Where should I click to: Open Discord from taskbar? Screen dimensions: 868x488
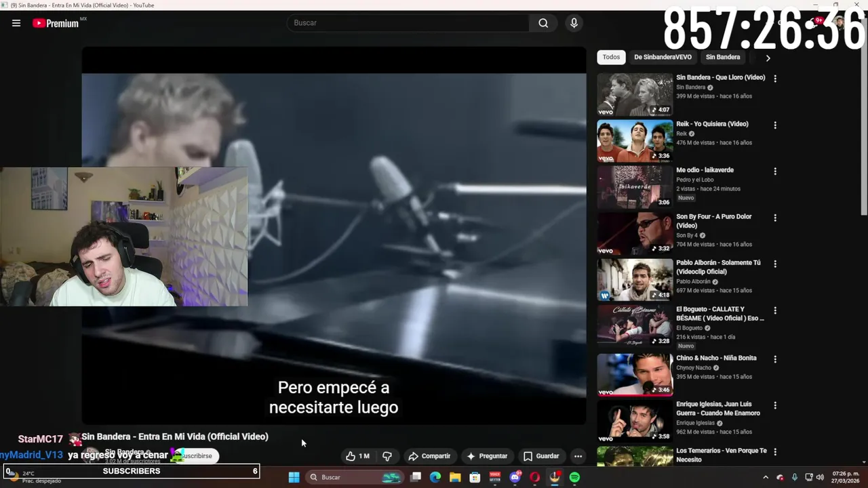pyautogui.click(x=515, y=477)
